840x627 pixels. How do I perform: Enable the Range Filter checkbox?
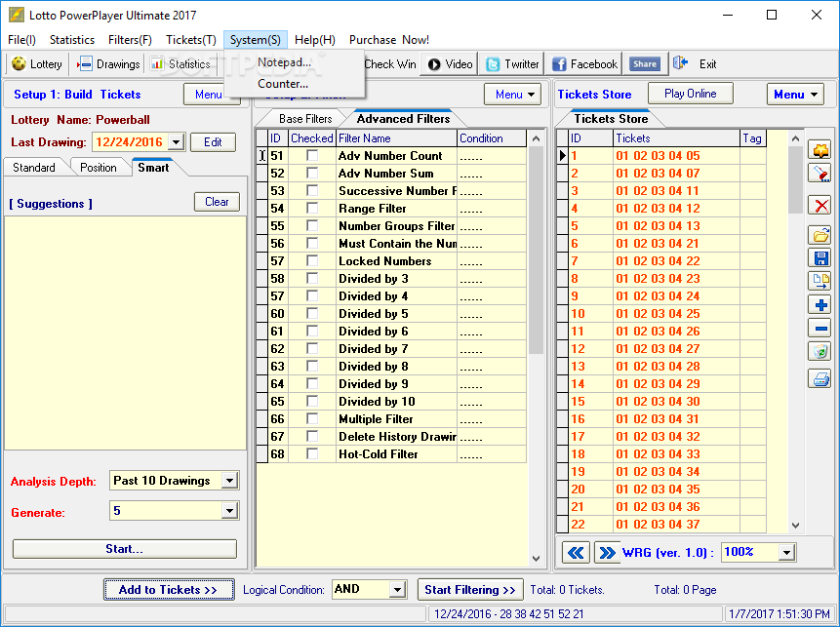pos(312,208)
